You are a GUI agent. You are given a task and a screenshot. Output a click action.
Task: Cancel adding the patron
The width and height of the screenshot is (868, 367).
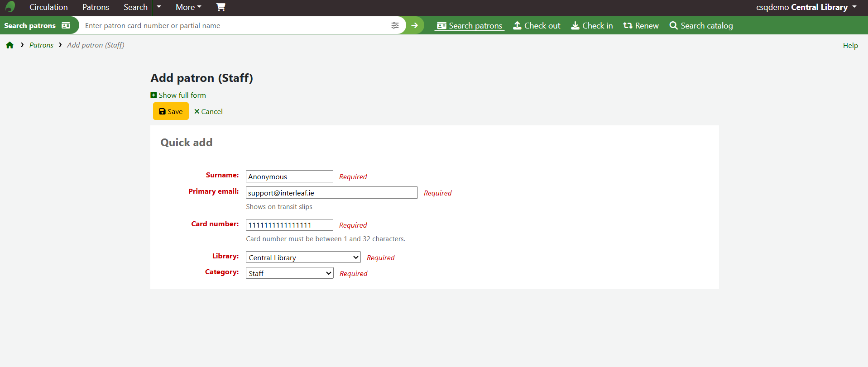[x=208, y=112]
